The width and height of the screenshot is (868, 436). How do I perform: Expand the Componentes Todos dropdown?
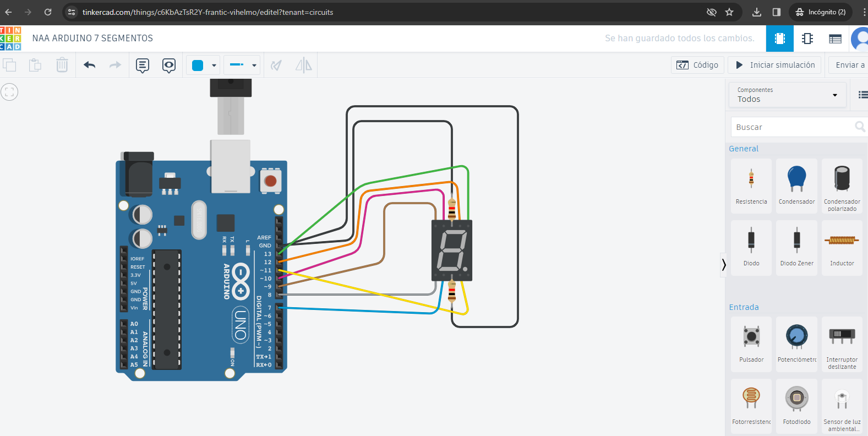click(x=787, y=95)
